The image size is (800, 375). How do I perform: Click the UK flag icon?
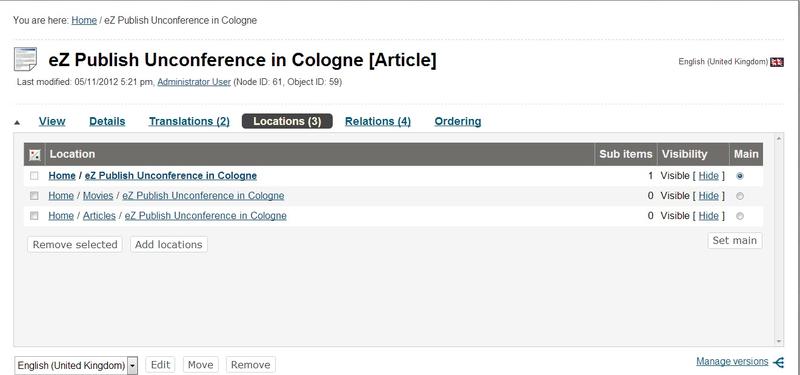(x=777, y=62)
